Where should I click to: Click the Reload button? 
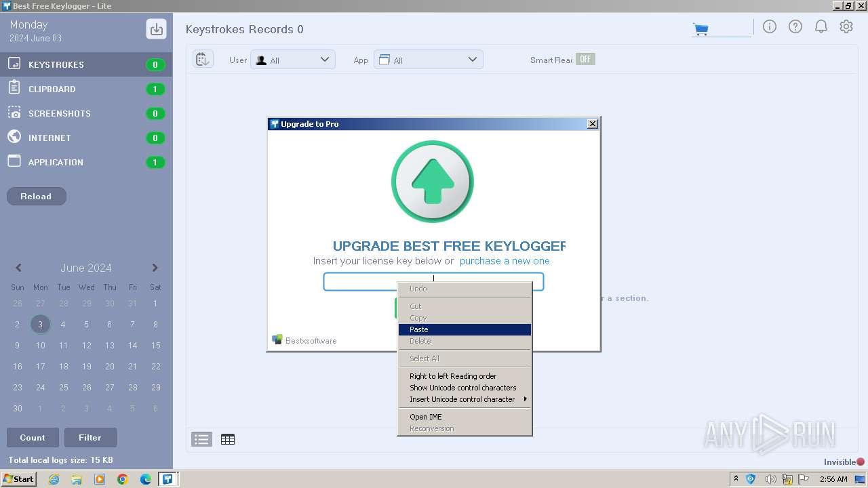(37, 197)
